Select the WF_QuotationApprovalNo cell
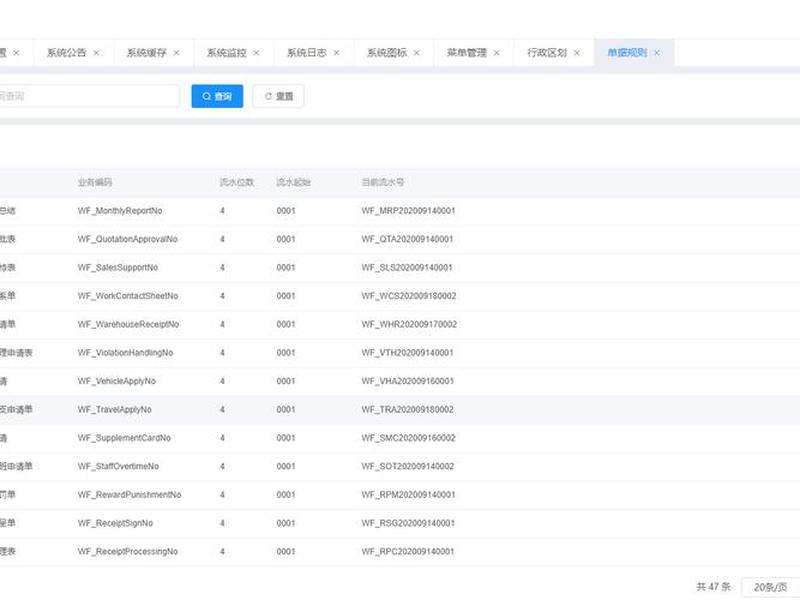 click(128, 239)
